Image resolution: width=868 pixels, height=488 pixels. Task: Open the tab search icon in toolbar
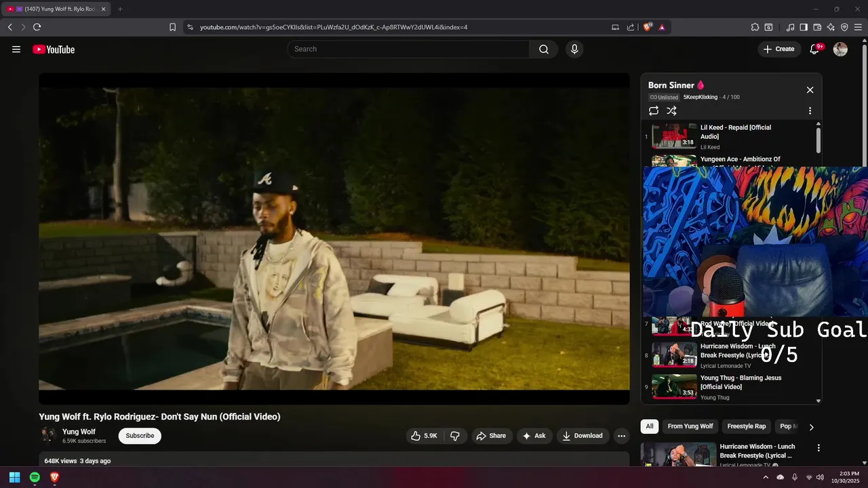click(768, 27)
